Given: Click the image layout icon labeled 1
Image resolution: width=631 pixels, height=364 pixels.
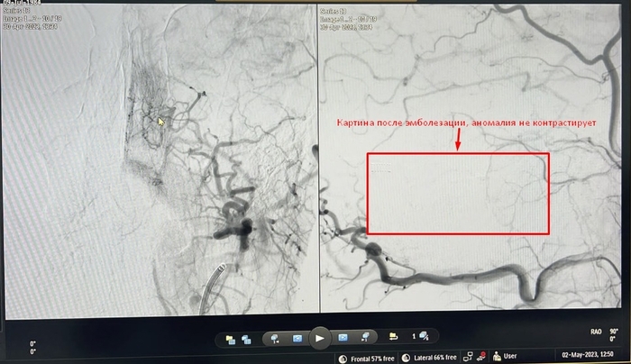Looking at the screenshot, I should 421,336.
